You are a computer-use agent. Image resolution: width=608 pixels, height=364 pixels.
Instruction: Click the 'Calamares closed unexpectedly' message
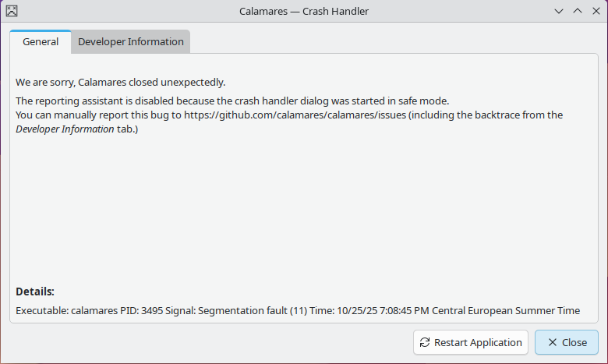pyautogui.click(x=121, y=82)
